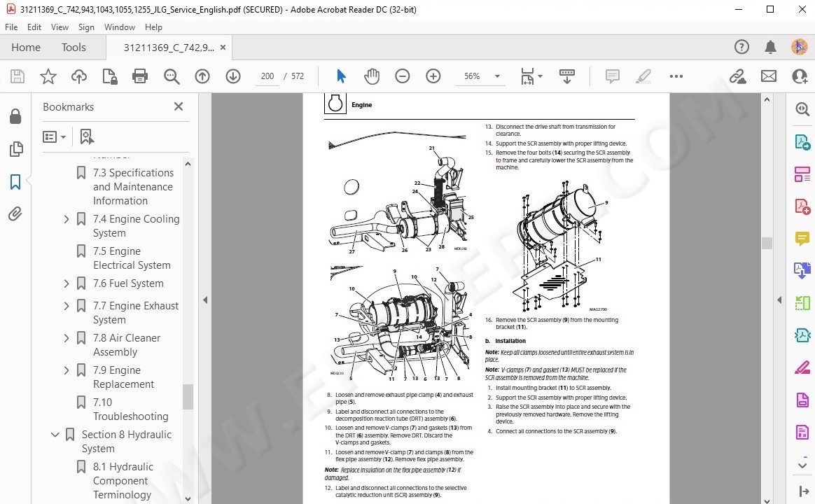The height and width of the screenshot is (504, 815).
Task: Go to previous page arrow
Action: [202, 76]
